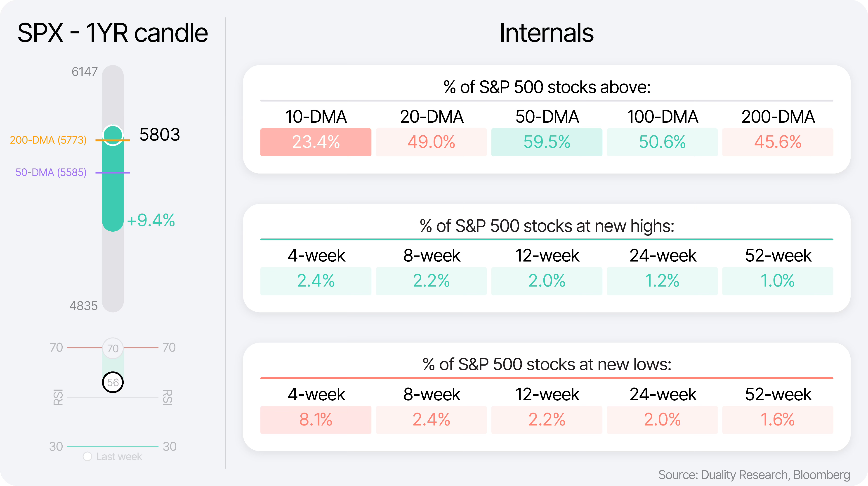Image resolution: width=868 pixels, height=486 pixels.
Task: Click the 100-DMA column header
Action: [x=662, y=117]
